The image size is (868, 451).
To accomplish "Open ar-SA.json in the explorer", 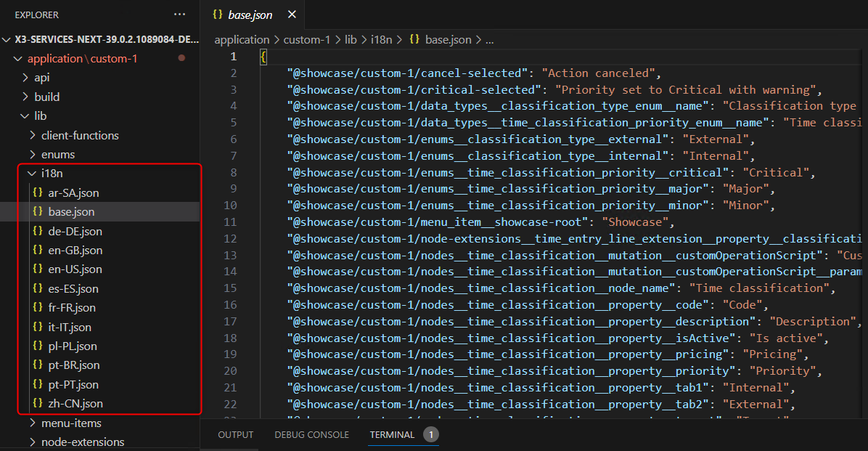I will [x=73, y=192].
